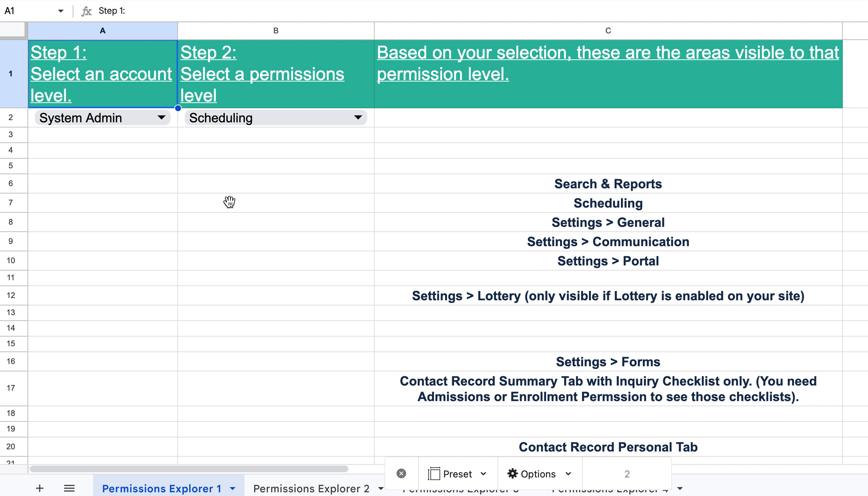The image size is (868, 496).
Task: Select the row 17 header
Action: tap(11, 388)
